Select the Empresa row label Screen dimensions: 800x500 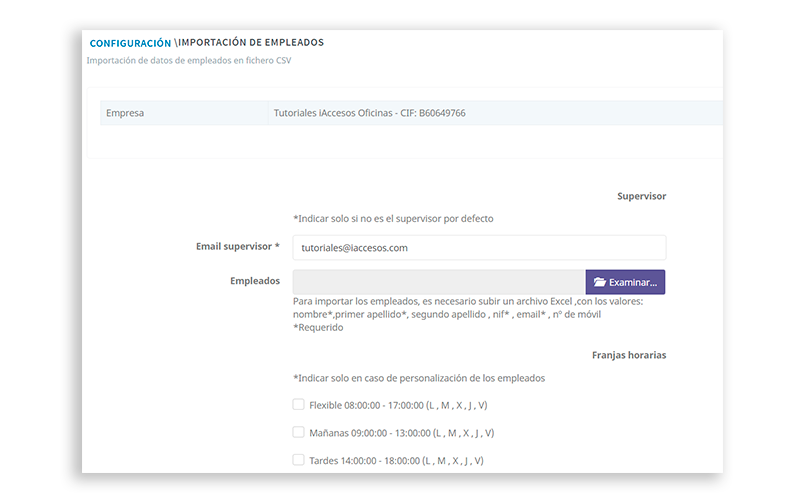[125, 113]
